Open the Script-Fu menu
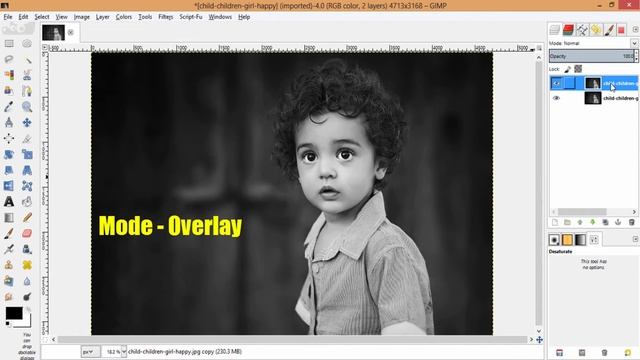Viewport: 640px width, 360px height. (191, 17)
